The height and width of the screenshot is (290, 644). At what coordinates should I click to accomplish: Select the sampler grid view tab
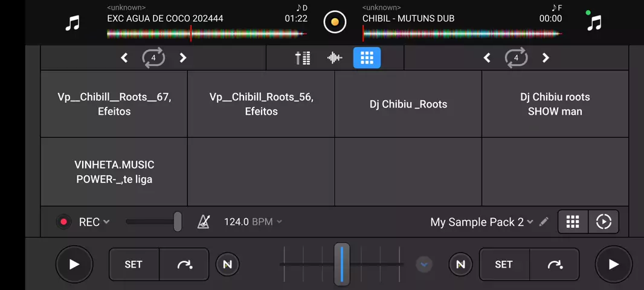point(367,57)
